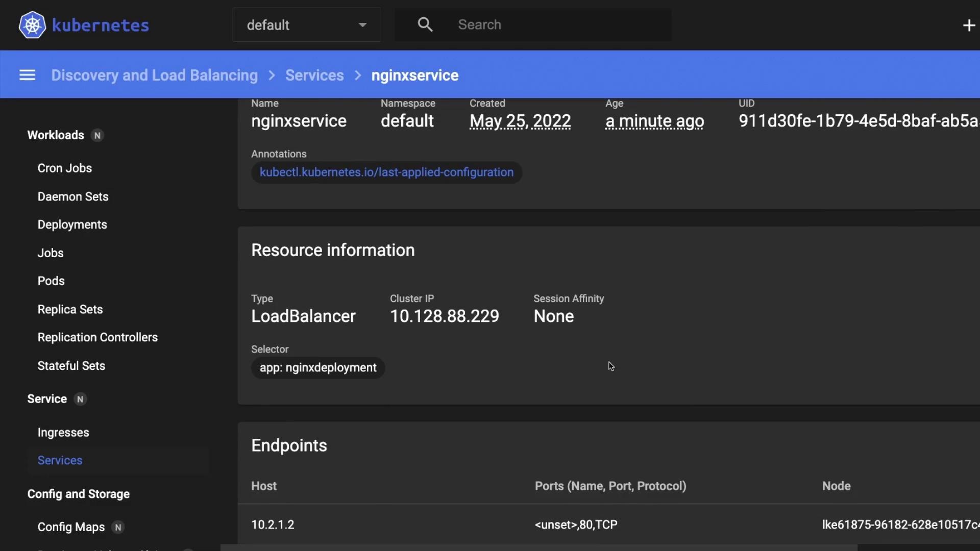Go to Ingresses in the sidebar

(63, 433)
